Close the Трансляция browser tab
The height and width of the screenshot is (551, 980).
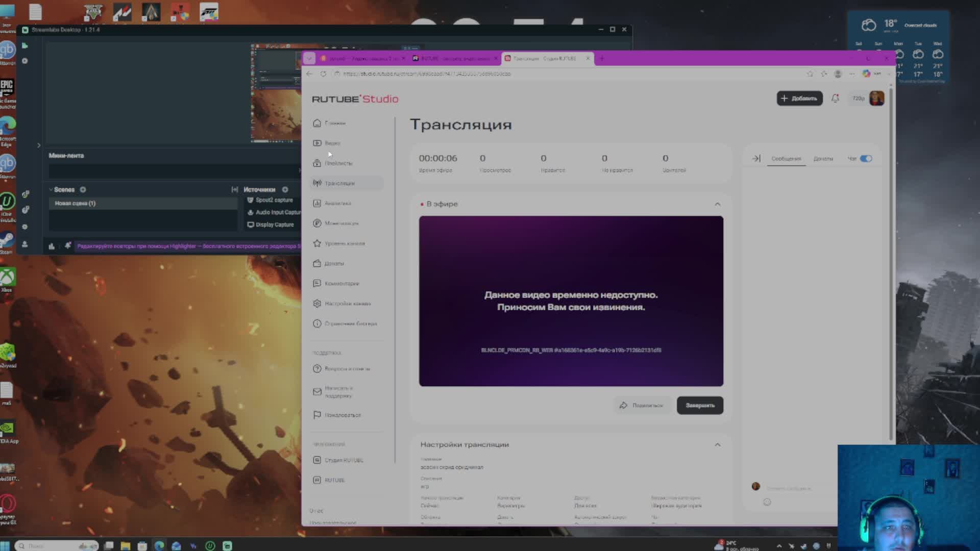coord(587,59)
